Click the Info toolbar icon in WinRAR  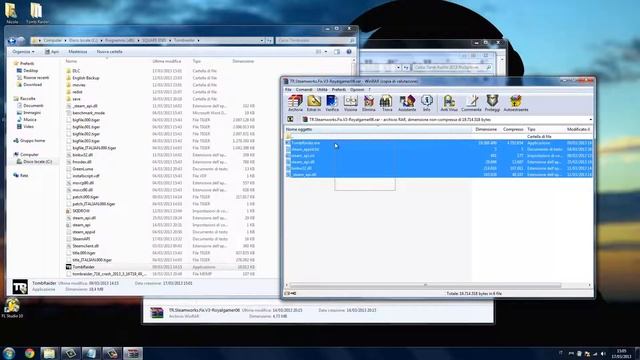(427, 103)
